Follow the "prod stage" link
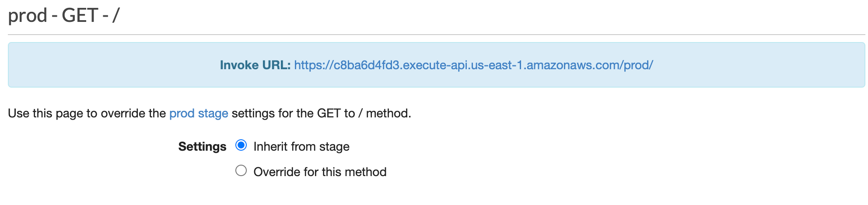Image resolution: width=868 pixels, height=205 pixels. point(199,113)
